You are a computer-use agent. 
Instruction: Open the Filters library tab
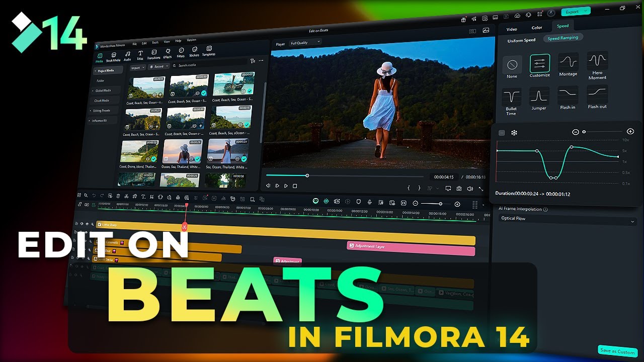tap(181, 53)
